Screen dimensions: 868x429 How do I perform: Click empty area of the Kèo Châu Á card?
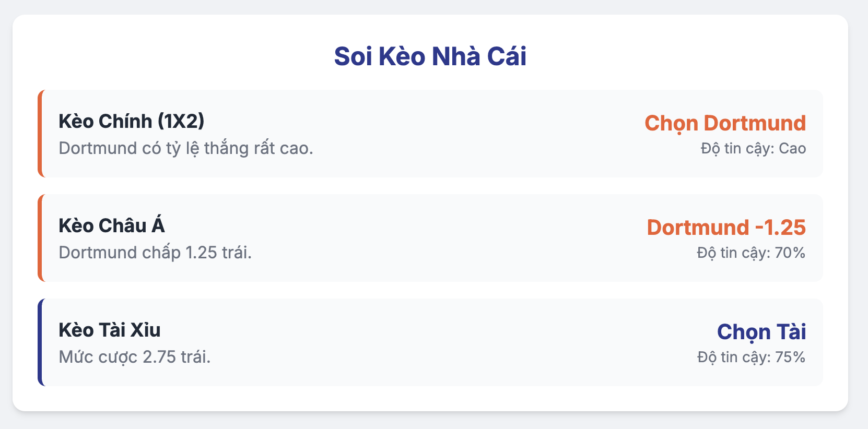click(444, 238)
